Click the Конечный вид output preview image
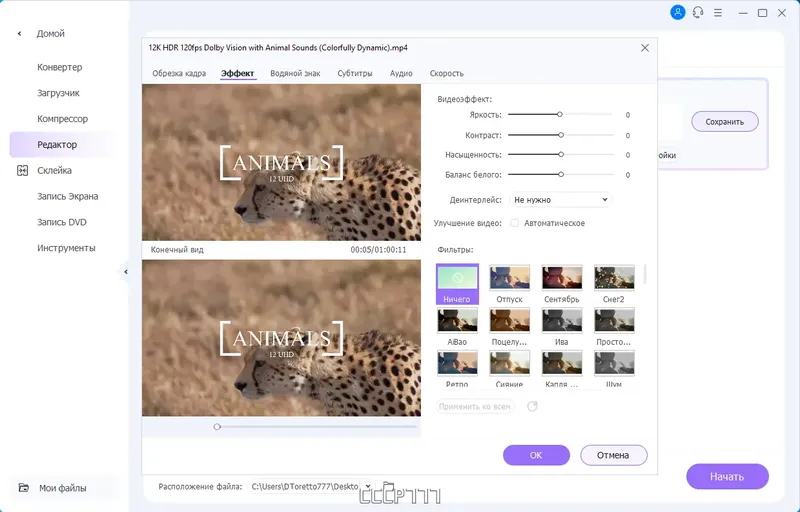The width and height of the screenshot is (800, 512). click(x=281, y=338)
